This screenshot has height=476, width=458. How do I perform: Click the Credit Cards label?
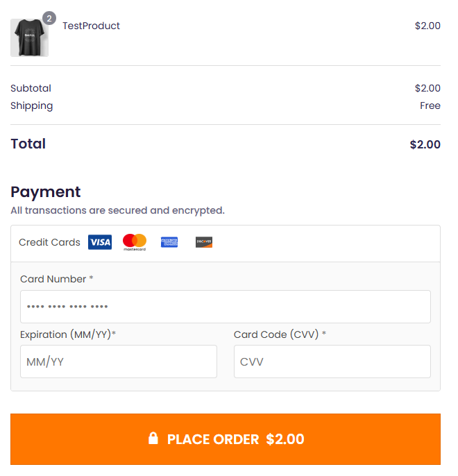(49, 242)
